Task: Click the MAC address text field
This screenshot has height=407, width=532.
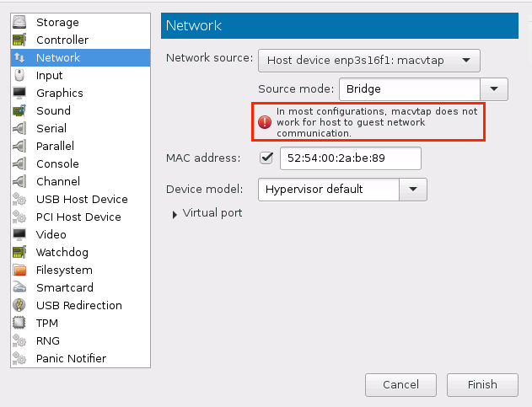Action: [x=351, y=158]
